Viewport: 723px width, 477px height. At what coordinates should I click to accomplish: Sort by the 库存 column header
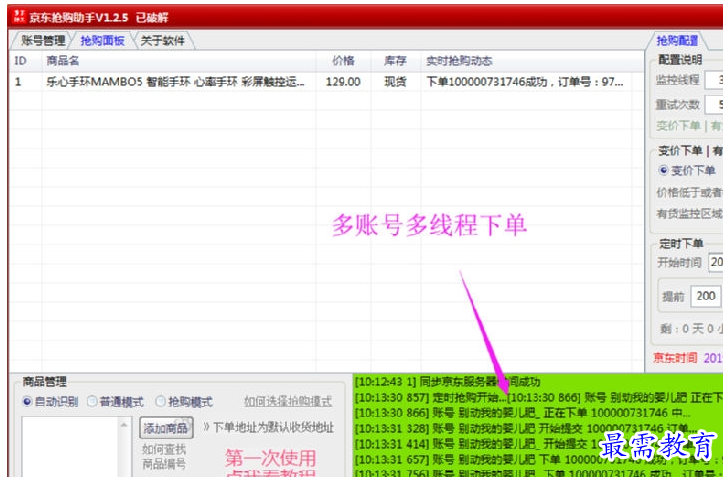396,61
